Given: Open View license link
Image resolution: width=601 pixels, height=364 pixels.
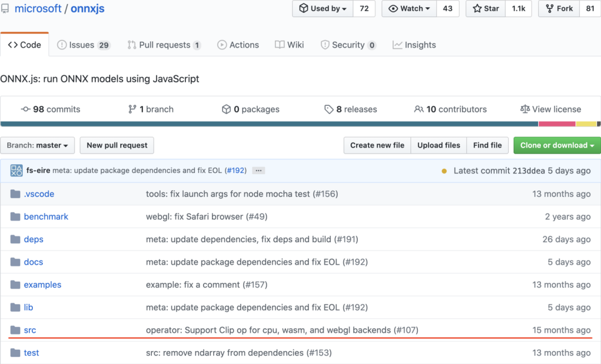Looking at the screenshot, I should [550, 109].
